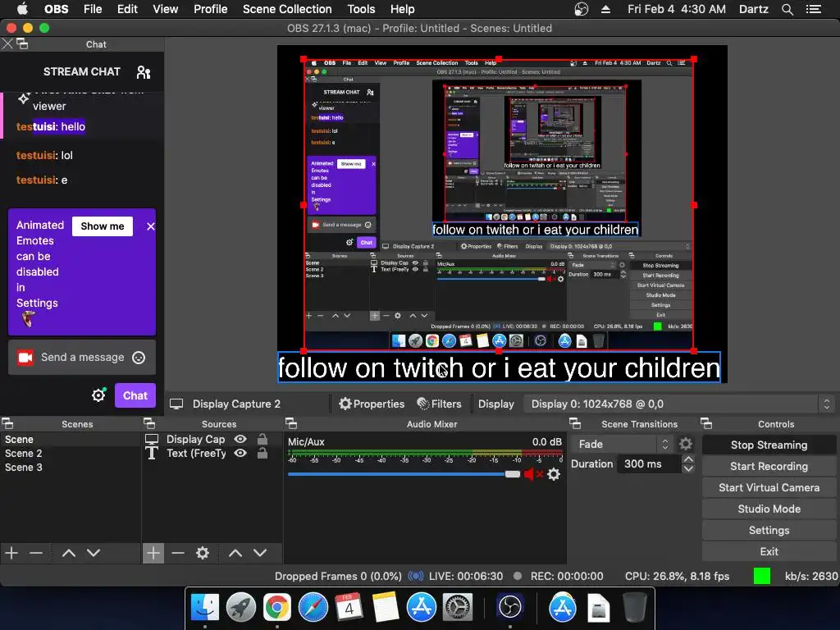Open chat settings gear icon
This screenshot has width=840, height=630.
[x=98, y=395]
